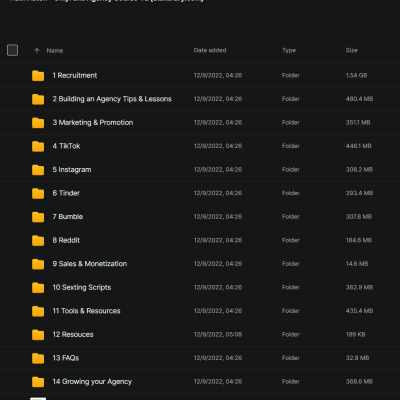Screen dimensions: 400x400
Task: Tick the select-all checkbox in the header
Action: coord(12,50)
